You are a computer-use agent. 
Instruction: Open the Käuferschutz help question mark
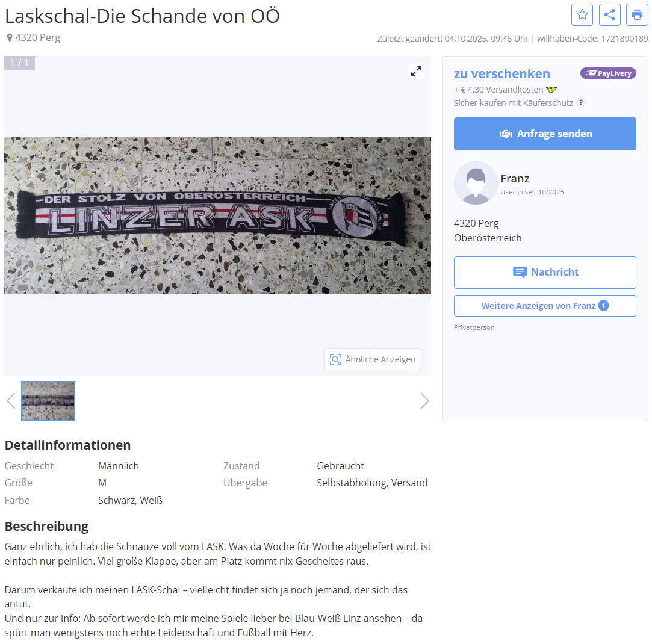pyautogui.click(x=582, y=103)
